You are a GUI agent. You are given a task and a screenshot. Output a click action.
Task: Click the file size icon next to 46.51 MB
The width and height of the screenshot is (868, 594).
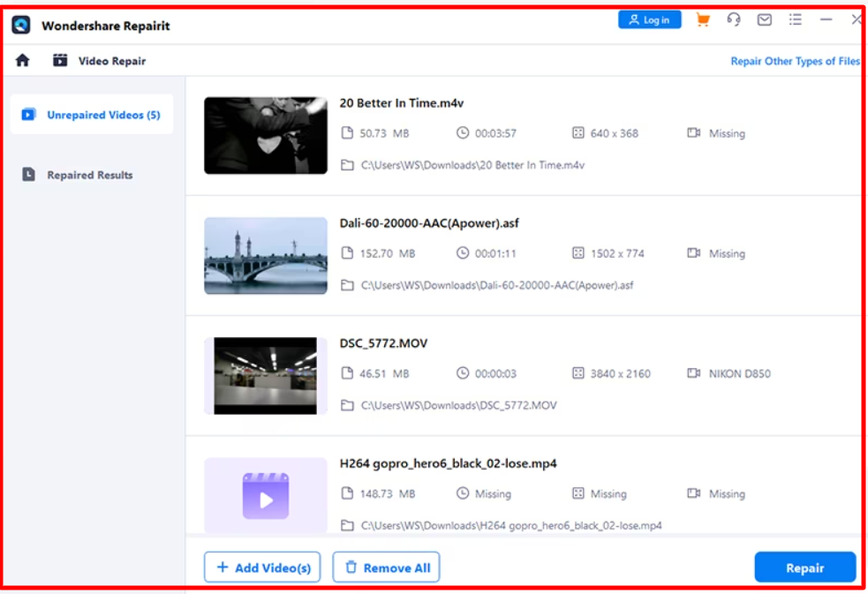(347, 373)
